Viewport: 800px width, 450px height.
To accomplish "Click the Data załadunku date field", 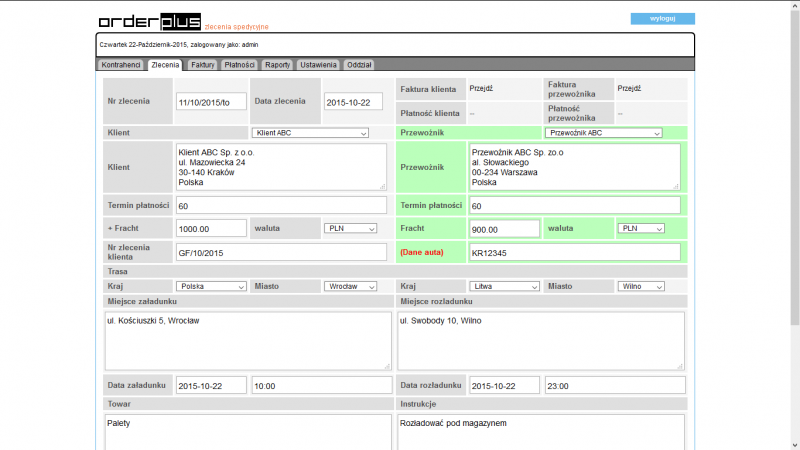I will (211, 386).
